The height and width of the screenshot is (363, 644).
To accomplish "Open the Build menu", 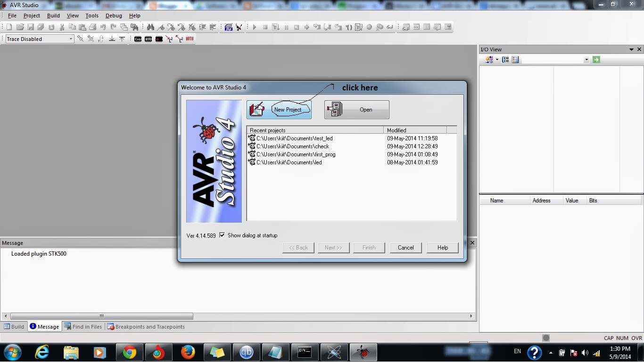I will click(x=53, y=16).
